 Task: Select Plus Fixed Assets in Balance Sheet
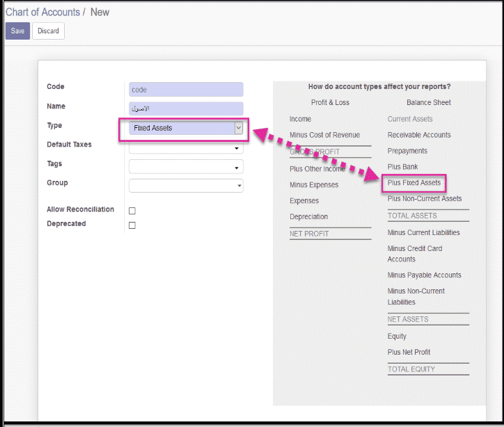414,183
